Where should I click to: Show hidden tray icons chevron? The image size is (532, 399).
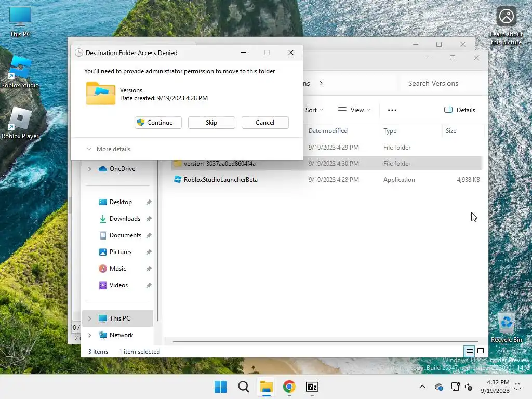422,387
